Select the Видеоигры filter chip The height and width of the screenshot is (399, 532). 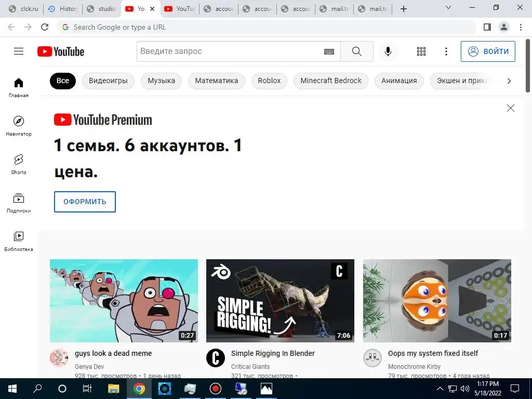click(108, 81)
